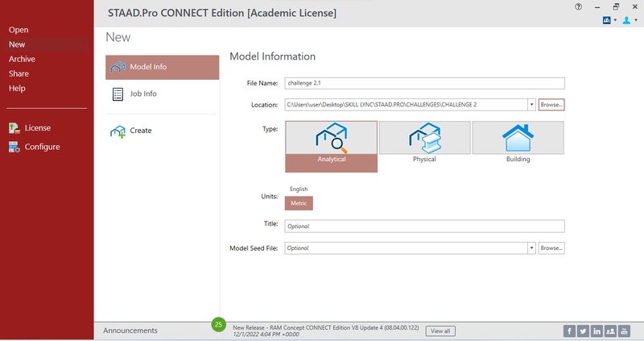Click the Model Seed File text field
Viewport: 644px width, 341px height.
click(x=407, y=248)
